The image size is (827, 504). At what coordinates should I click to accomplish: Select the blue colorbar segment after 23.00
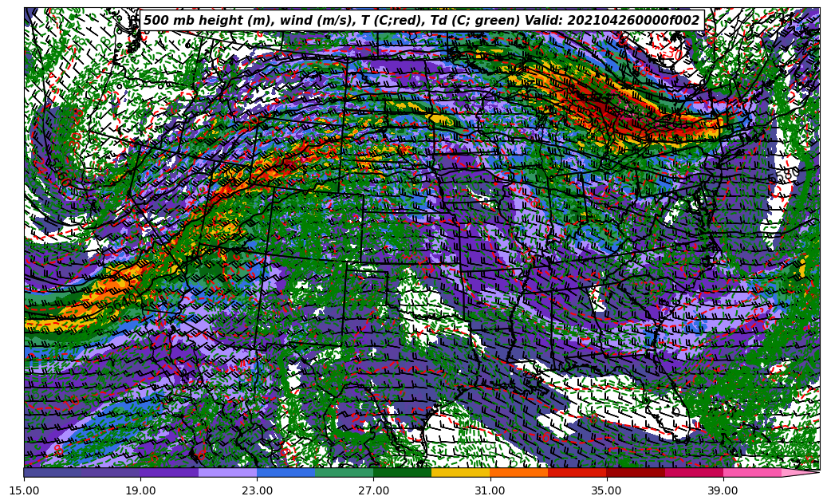click(x=286, y=472)
